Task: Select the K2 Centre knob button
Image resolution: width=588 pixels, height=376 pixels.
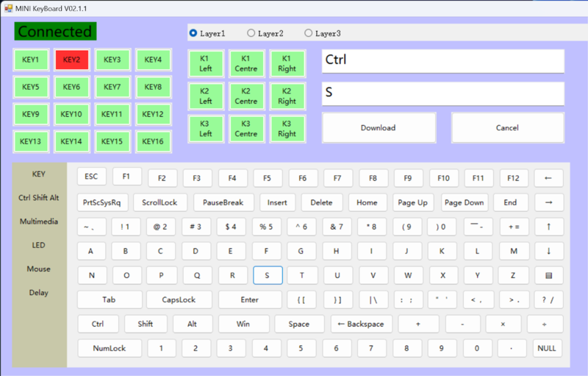Action: coord(245,96)
